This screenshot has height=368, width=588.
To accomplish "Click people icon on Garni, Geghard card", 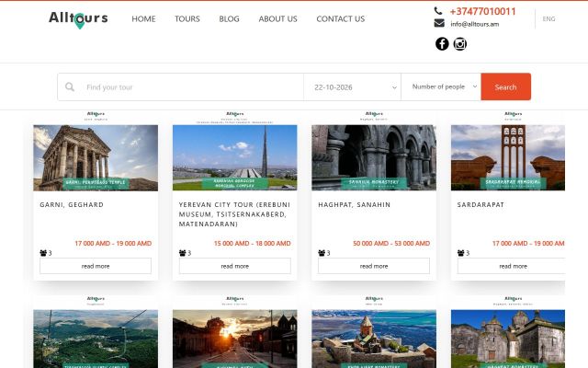I will (43, 253).
